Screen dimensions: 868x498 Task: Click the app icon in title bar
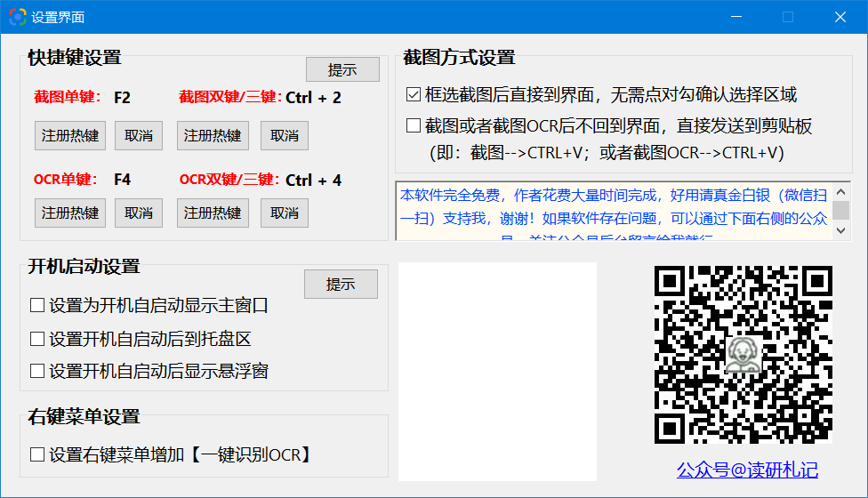[18, 17]
